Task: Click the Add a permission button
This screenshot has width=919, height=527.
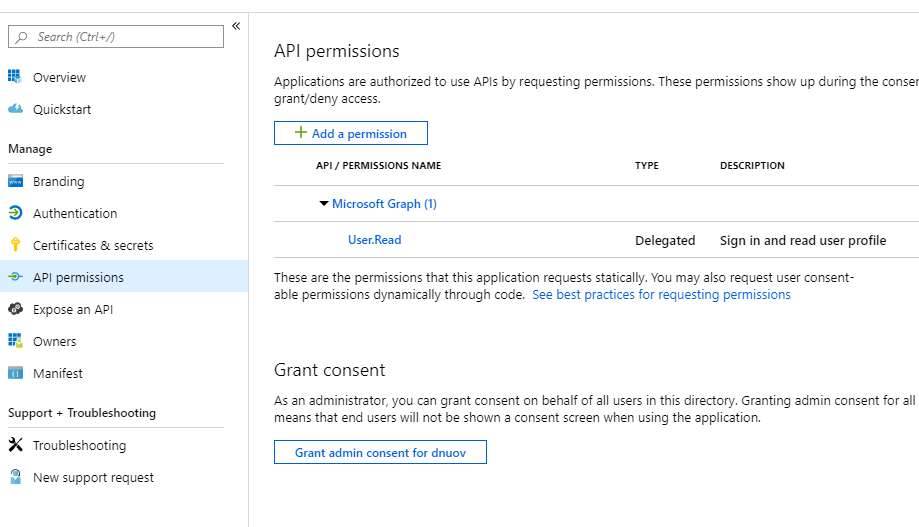Action: pos(350,133)
